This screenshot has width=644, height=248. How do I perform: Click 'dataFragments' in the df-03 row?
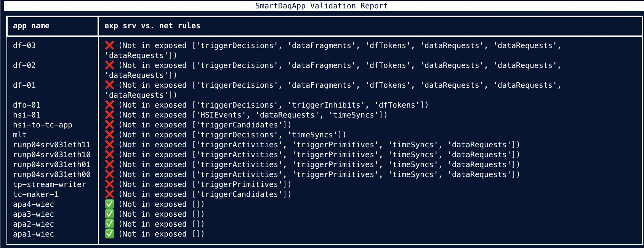pos(322,45)
